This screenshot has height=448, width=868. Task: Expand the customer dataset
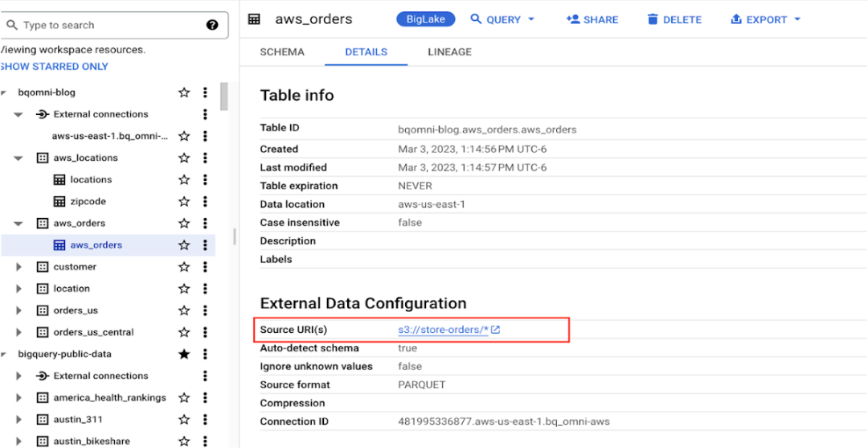coord(18,267)
